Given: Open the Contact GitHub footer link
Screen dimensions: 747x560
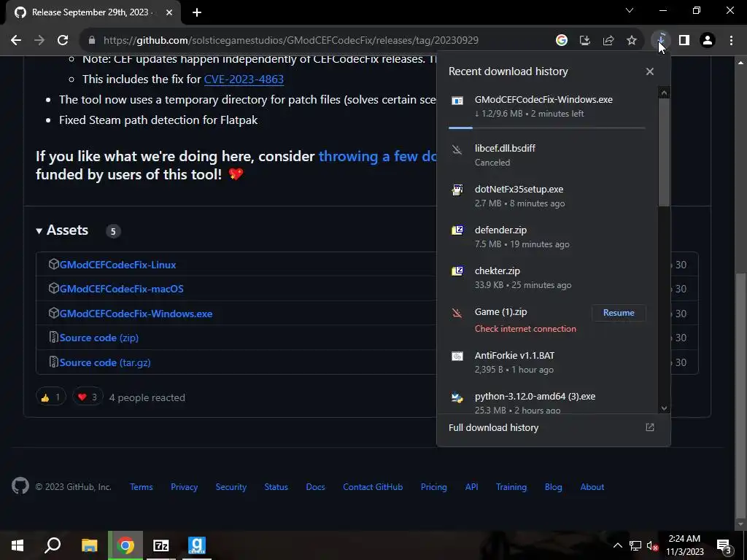Looking at the screenshot, I should point(373,486).
